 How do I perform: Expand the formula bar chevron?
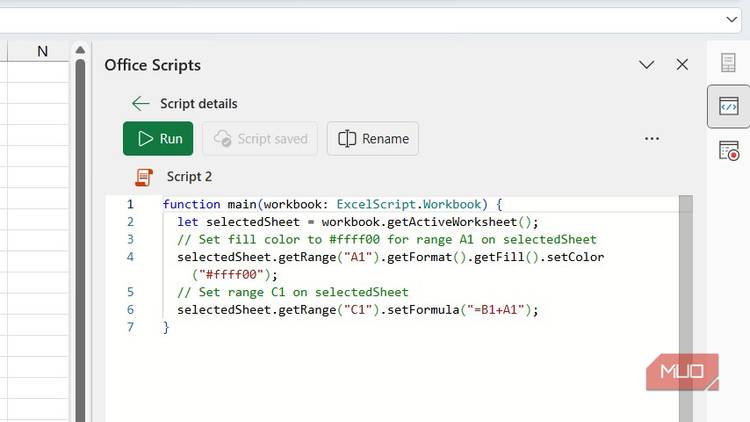(731, 20)
